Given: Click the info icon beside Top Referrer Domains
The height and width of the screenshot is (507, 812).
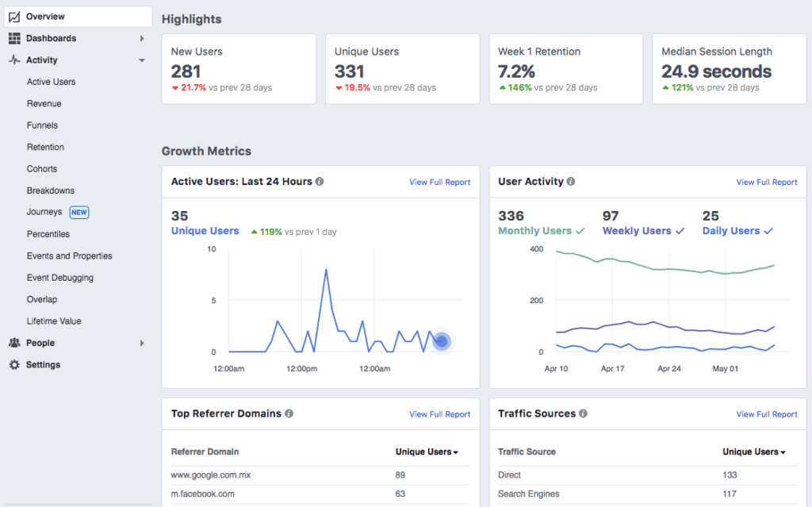Looking at the screenshot, I should click(289, 413).
